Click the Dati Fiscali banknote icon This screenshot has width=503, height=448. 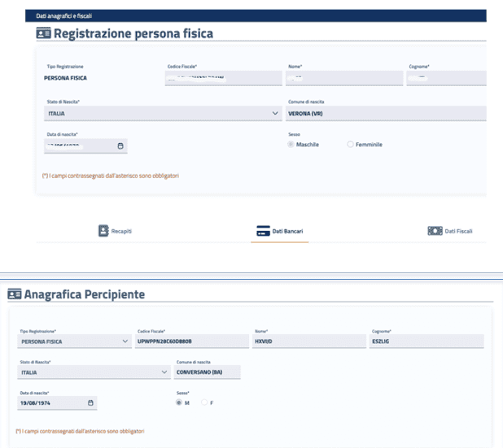click(x=435, y=231)
